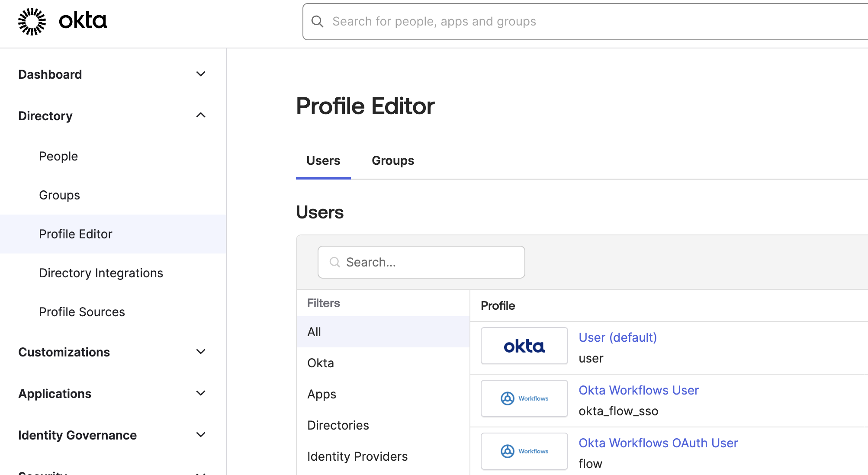This screenshot has width=868, height=475.
Task: Open the User (default) profile link
Action: [x=617, y=337]
